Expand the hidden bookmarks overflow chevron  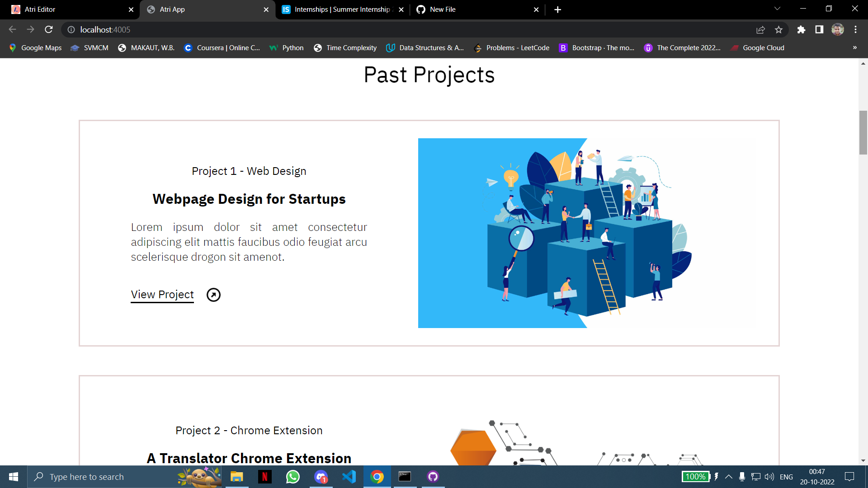coord(854,47)
